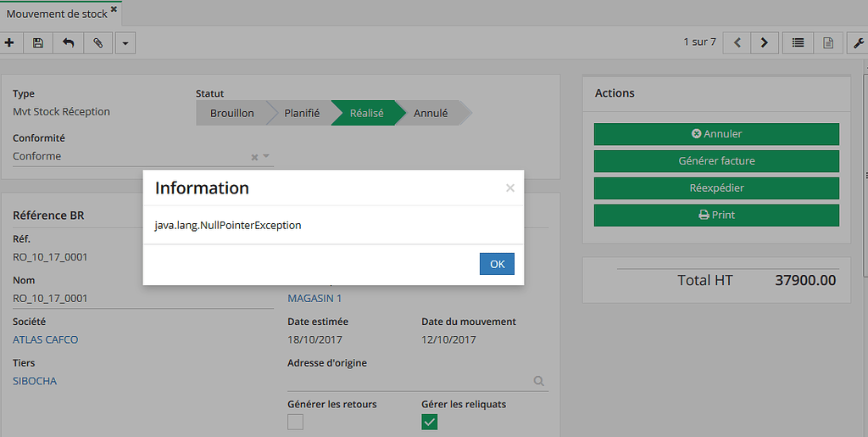Click the save floppy disk icon
The image size is (868, 437).
click(x=38, y=42)
